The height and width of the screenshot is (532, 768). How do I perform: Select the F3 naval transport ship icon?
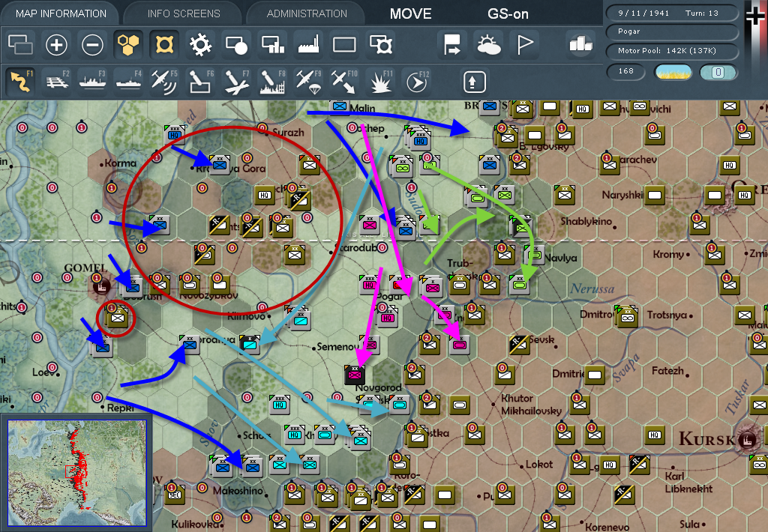tap(92, 81)
